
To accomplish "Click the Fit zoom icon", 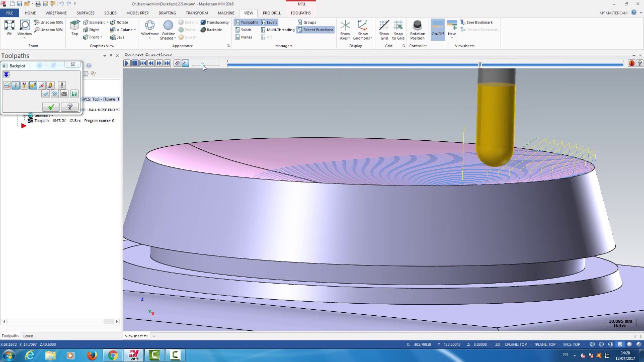I will coord(9,28).
